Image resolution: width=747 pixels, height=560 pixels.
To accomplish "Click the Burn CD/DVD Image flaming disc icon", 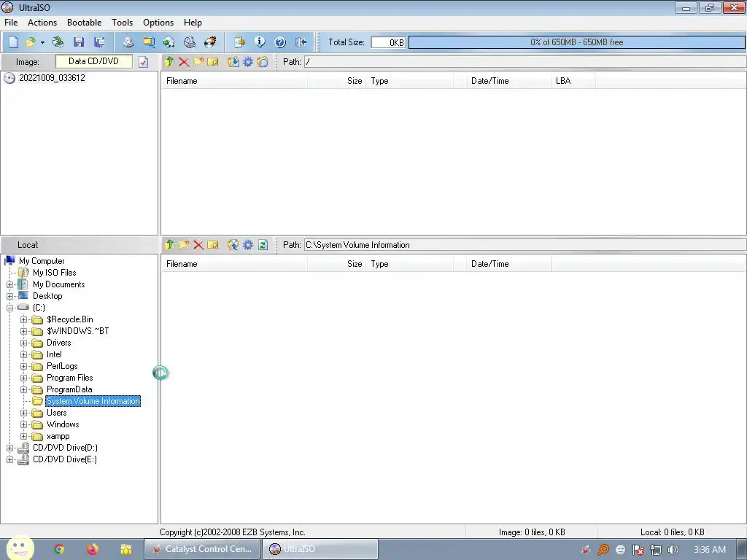I will 210,42.
